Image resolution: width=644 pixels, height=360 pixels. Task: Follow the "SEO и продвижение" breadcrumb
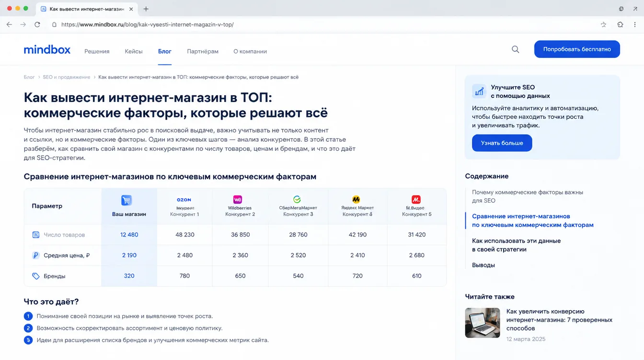[67, 77]
